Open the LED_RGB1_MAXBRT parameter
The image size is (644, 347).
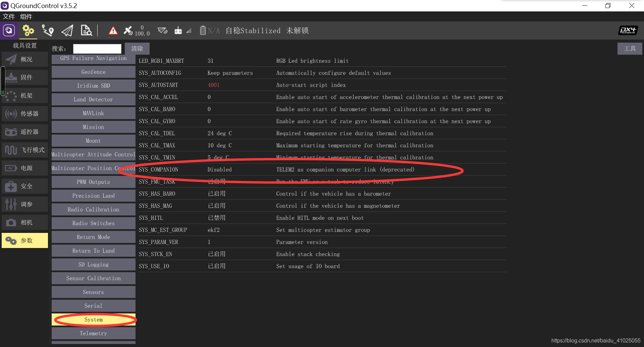(x=322, y=61)
